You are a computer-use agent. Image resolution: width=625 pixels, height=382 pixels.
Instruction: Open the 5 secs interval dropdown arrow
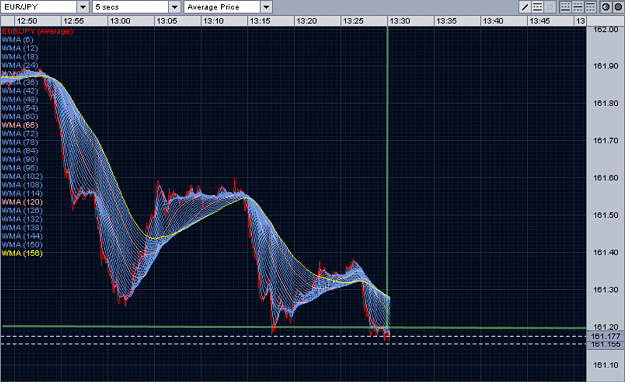tap(175, 7)
